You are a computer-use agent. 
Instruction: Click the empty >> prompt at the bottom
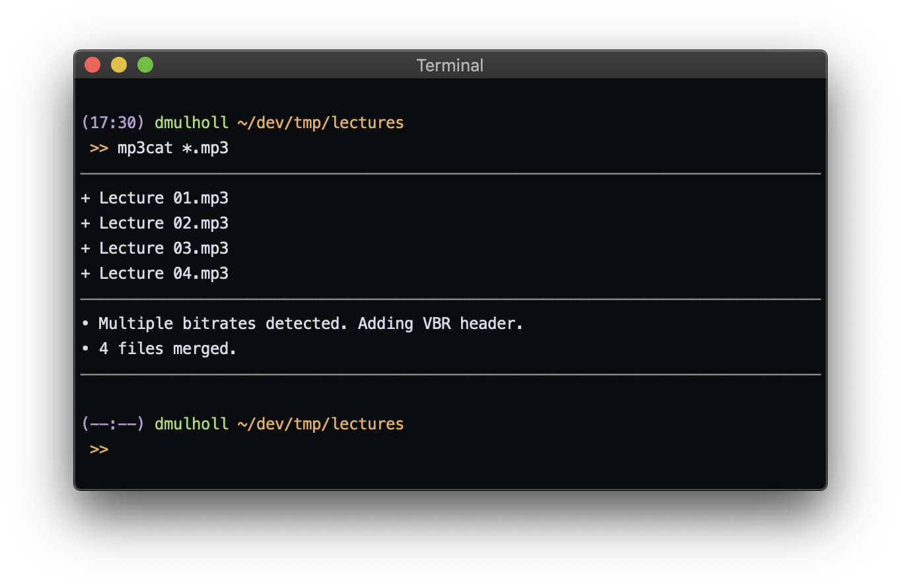99,449
